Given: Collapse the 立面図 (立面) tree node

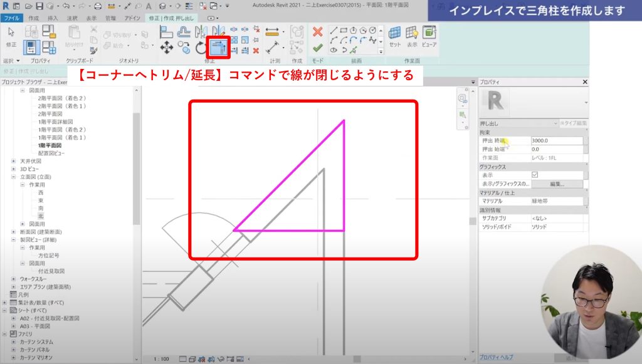Looking at the screenshot, I should pyautogui.click(x=14, y=177).
